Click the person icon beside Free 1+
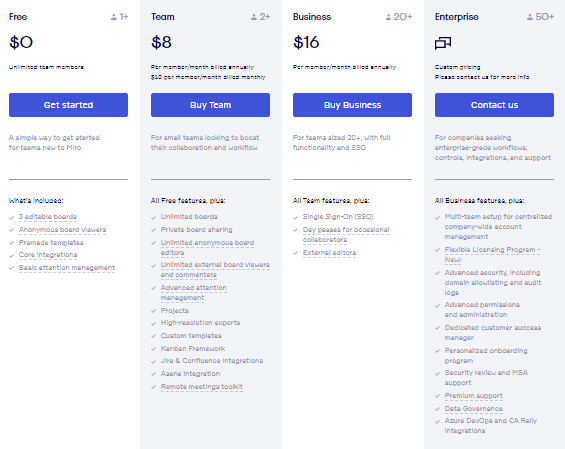This screenshot has height=449, width=565. point(114,17)
